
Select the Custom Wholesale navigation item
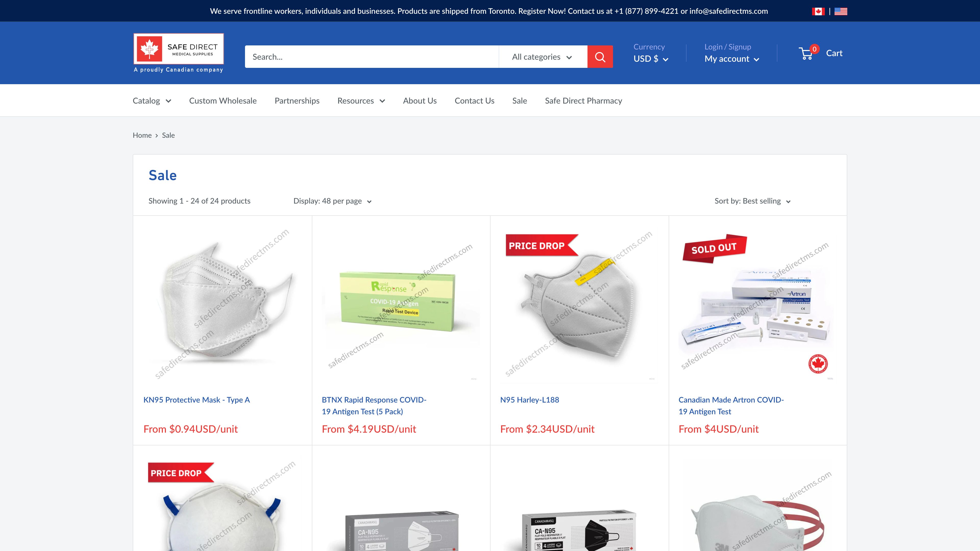tap(223, 101)
